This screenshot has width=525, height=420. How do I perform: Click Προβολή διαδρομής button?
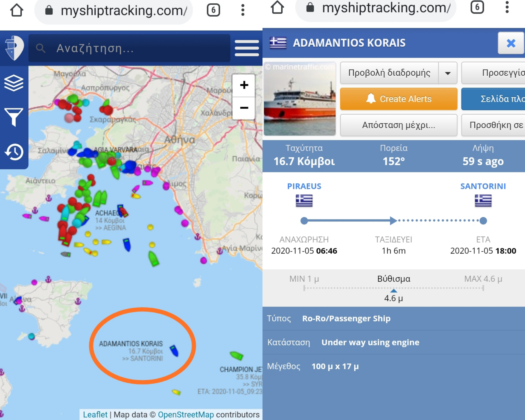[389, 73]
